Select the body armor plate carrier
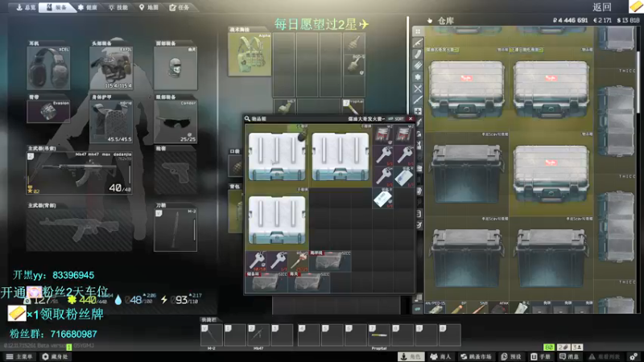644x362 pixels. [111, 122]
